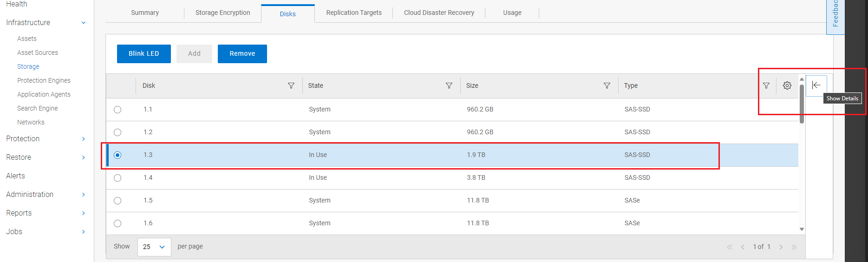The height and width of the screenshot is (262, 868).
Task: Open table column settings gear
Action: (787, 85)
